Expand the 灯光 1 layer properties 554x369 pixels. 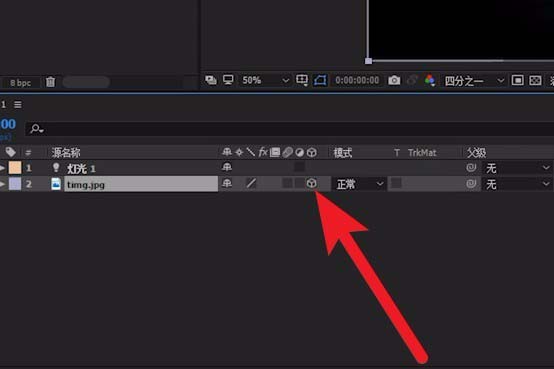pyautogui.click(x=2, y=168)
